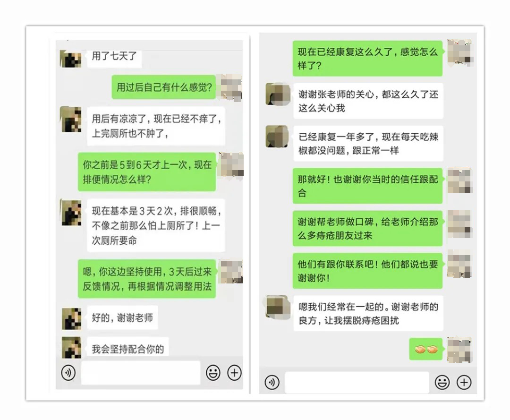Select message '已经康复一年多了'
510x420 pixels.
tap(368, 144)
